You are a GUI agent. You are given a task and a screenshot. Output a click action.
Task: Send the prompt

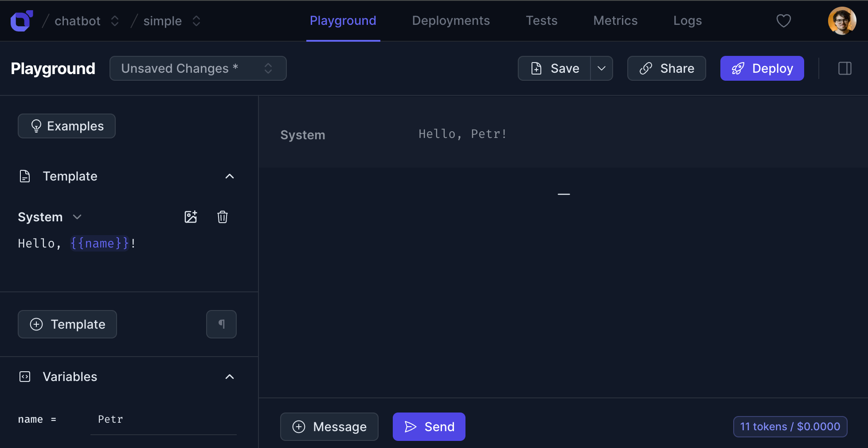[x=429, y=427]
